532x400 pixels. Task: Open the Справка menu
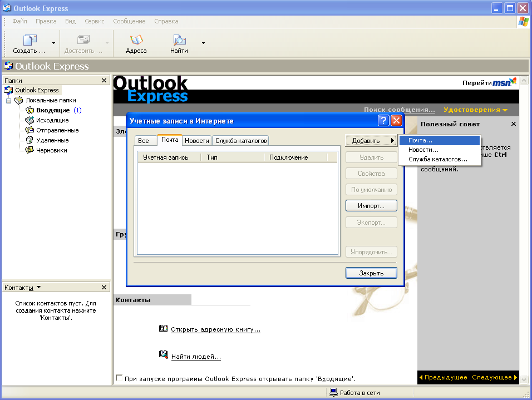pos(166,21)
